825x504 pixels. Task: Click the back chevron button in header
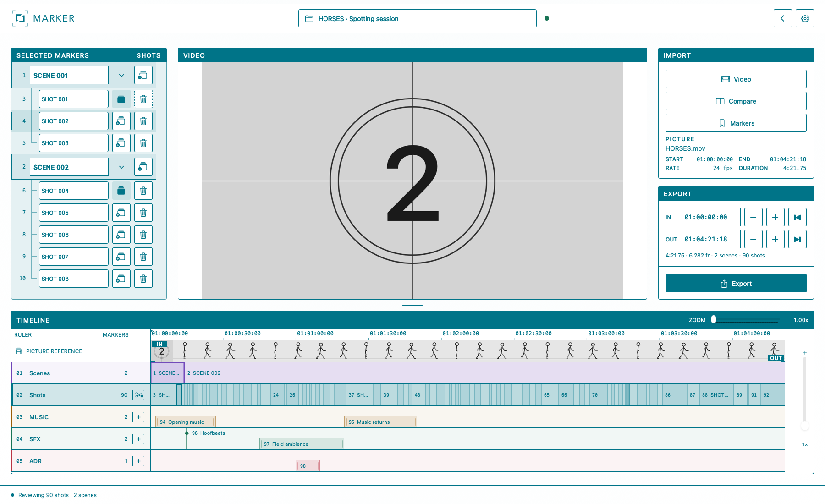click(x=783, y=18)
